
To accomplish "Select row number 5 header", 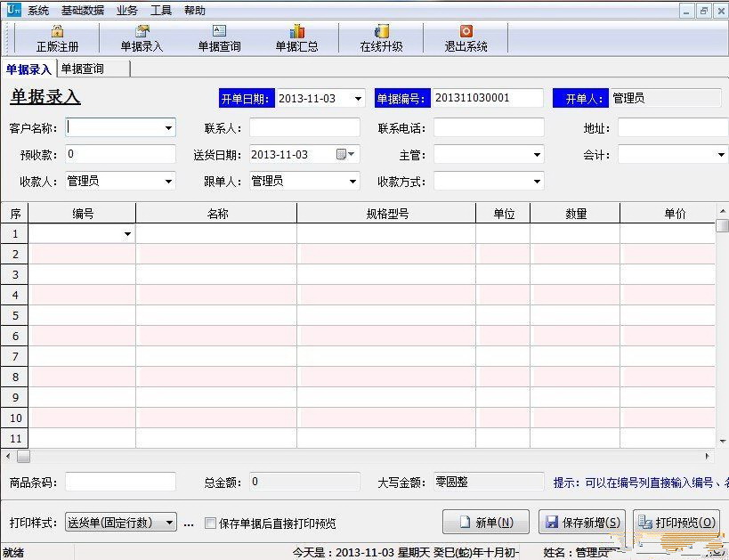I will click(x=15, y=315).
